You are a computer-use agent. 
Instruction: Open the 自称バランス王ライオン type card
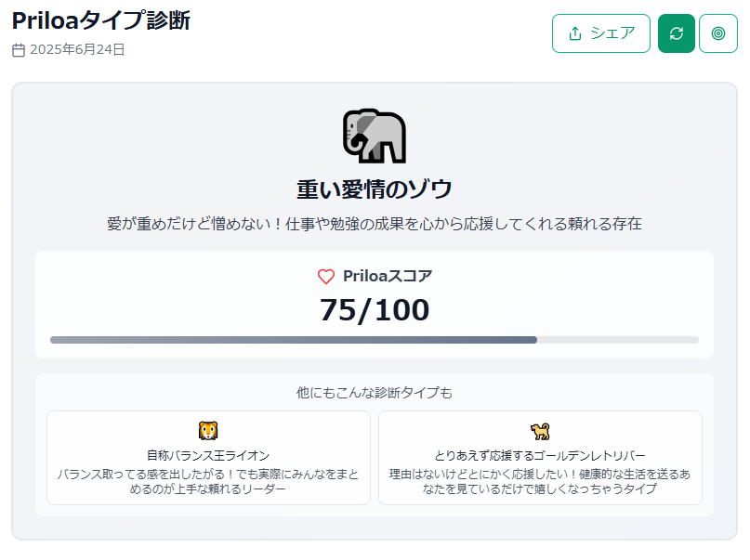point(208,458)
